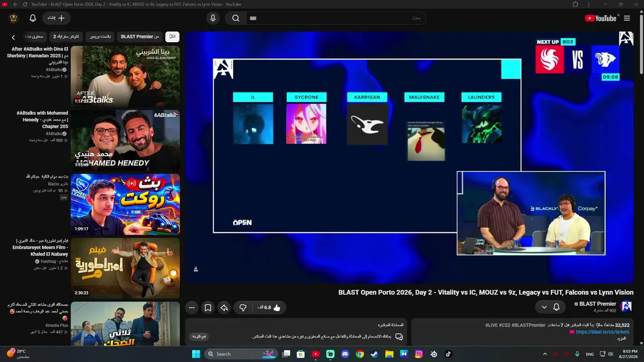
Task: Like the BLAST Open Porto video
Action: pos(270,307)
